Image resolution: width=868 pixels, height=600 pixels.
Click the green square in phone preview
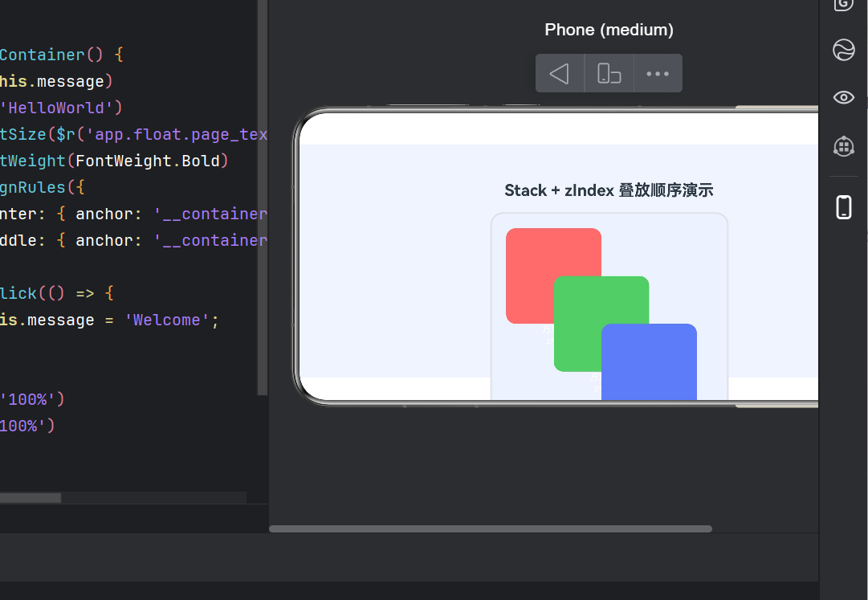coord(601,324)
